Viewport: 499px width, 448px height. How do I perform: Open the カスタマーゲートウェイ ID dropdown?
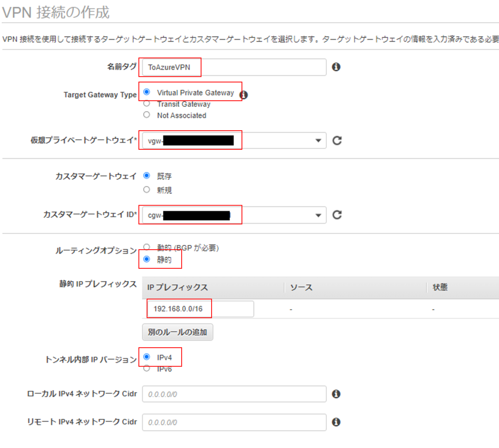(318, 215)
